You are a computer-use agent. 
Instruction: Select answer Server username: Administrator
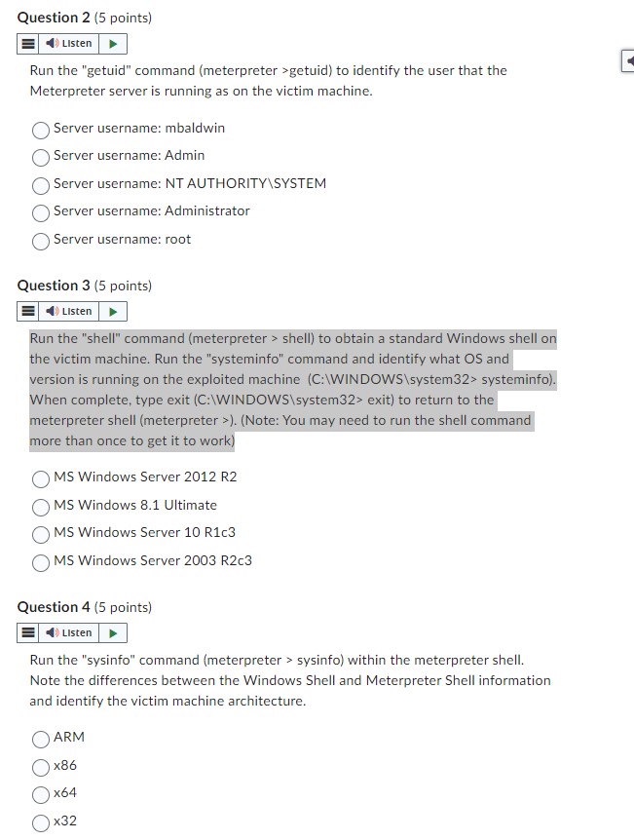[40, 212]
